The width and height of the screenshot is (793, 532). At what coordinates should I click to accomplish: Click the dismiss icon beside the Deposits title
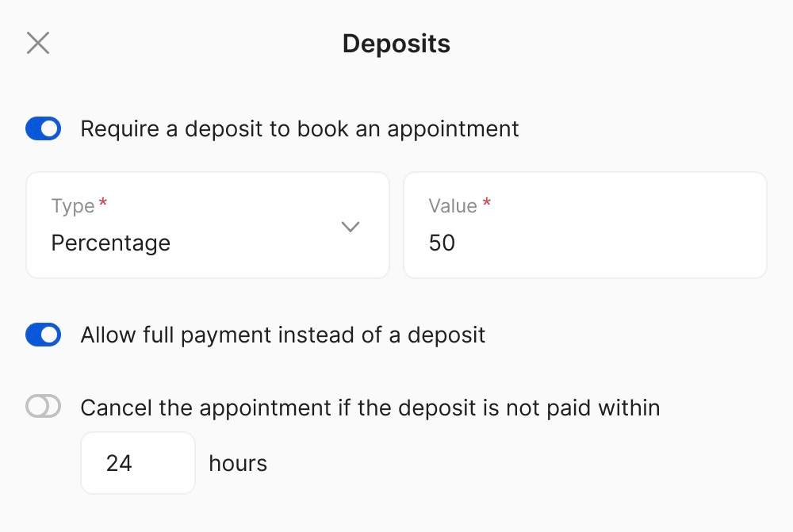[x=37, y=43]
